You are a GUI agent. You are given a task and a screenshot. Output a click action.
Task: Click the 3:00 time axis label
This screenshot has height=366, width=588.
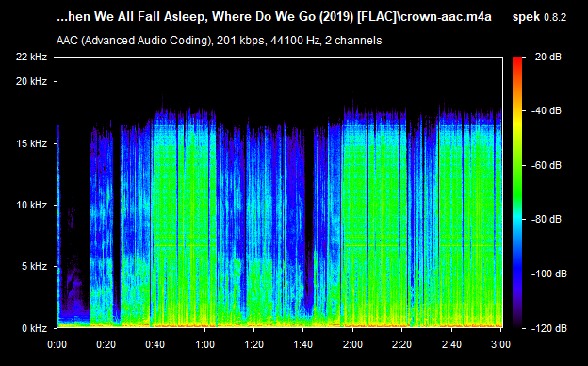coord(500,344)
